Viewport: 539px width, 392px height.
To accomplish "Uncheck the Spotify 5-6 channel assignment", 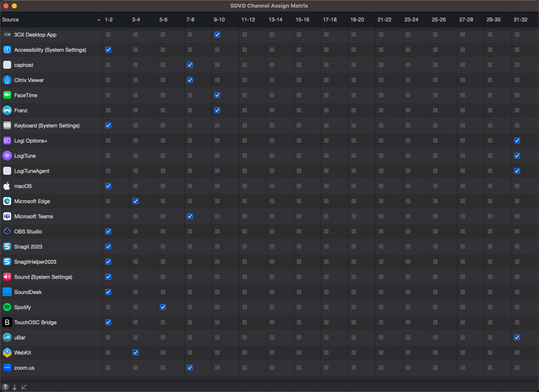I will coord(163,307).
